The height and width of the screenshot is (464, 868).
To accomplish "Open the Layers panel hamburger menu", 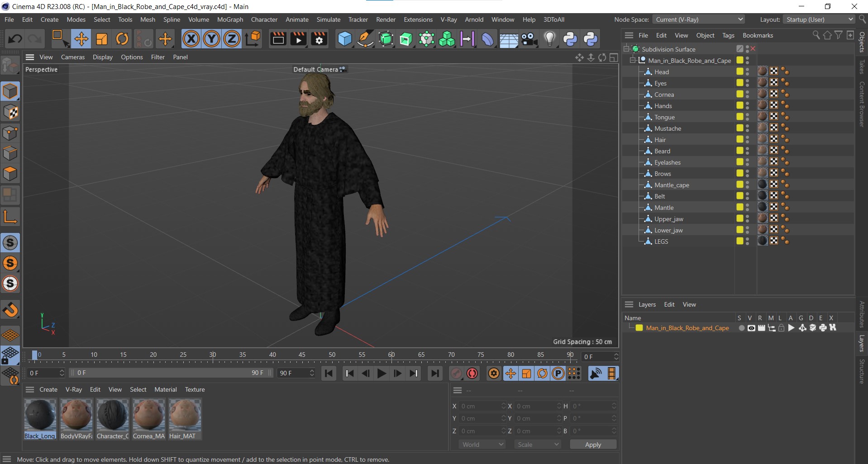I will tap(629, 304).
